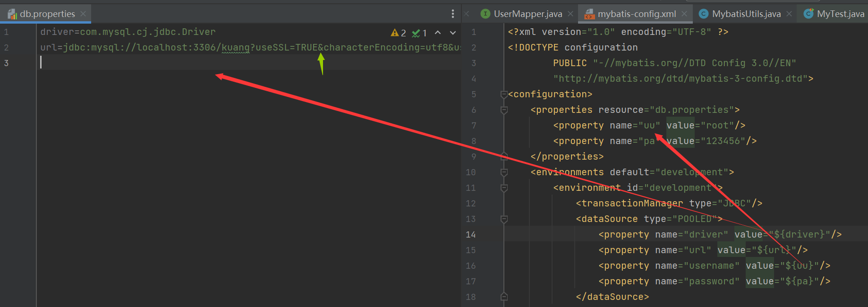Go to previous highlighted problem arrow
The image size is (868, 307).
coord(438,33)
